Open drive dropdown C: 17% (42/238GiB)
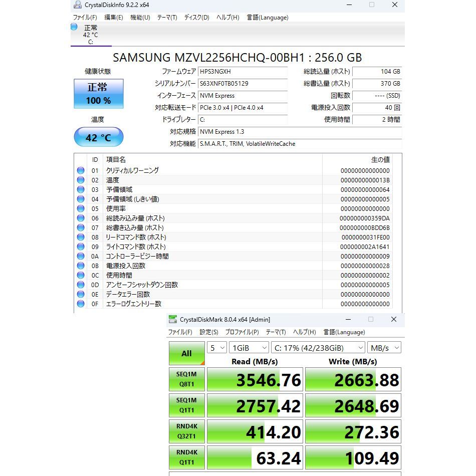Screen dimensions: 476x476 [318, 348]
